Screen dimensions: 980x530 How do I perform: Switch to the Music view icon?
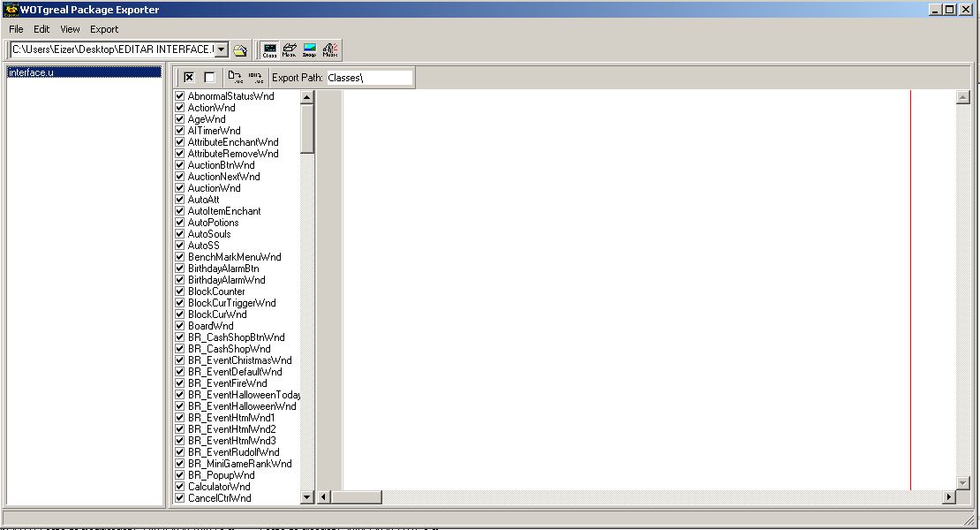(x=330, y=50)
